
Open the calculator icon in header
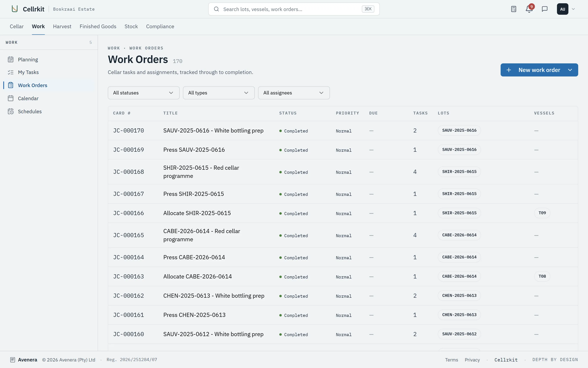(x=513, y=9)
